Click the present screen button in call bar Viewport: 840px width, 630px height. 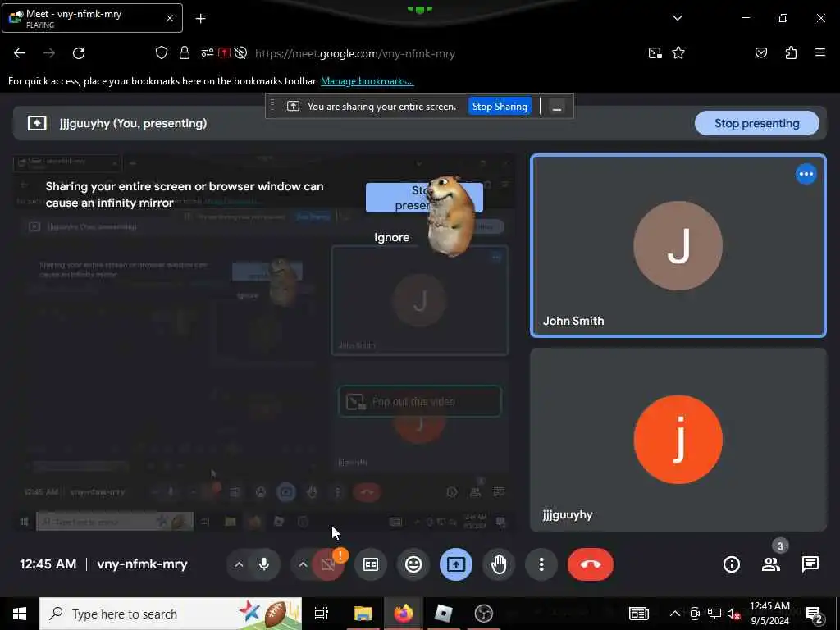coord(456,564)
